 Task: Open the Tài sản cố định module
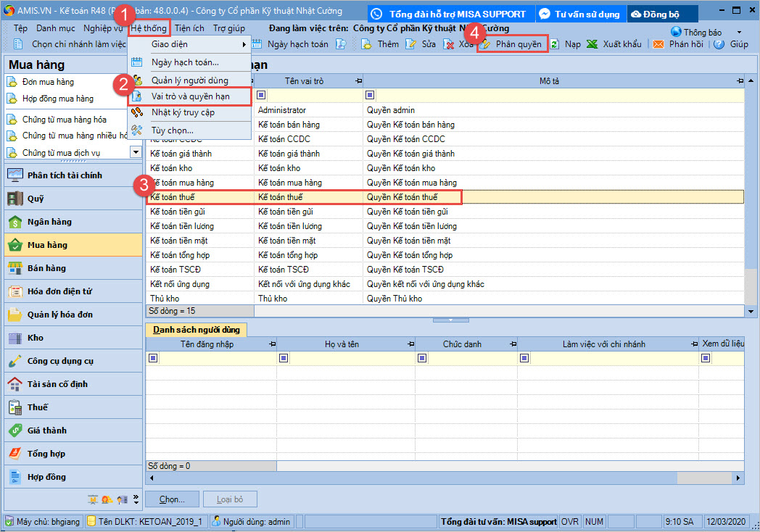pyautogui.click(x=57, y=384)
